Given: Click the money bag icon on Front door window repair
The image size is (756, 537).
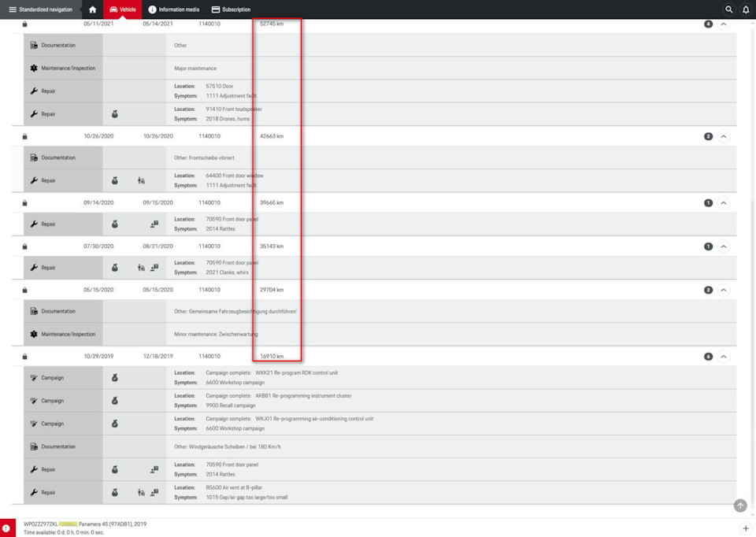Looking at the screenshot, I should (x=115, y=181).
